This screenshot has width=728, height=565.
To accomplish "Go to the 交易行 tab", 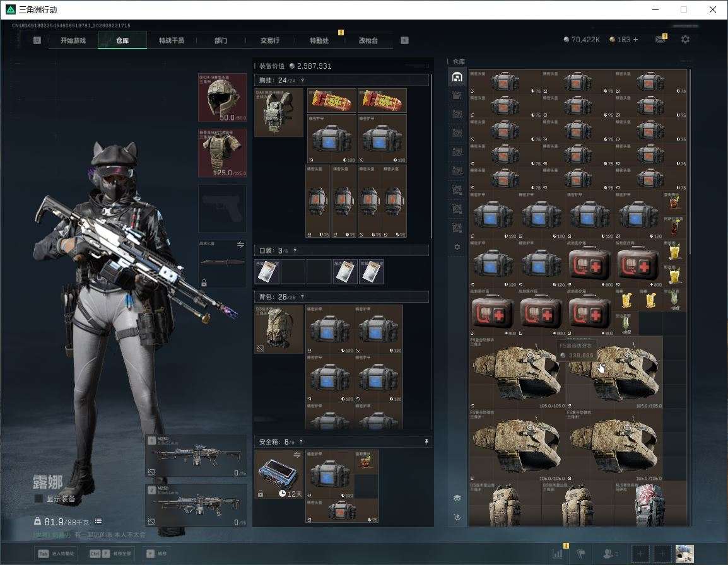I will pos(270,40).
